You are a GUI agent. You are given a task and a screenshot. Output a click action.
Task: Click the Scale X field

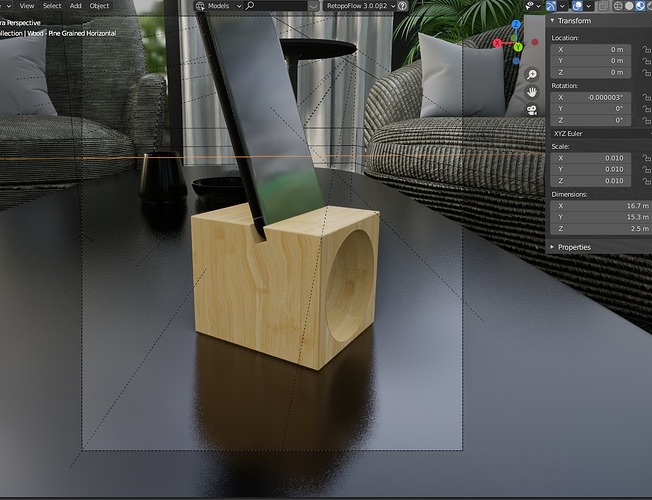tap(590, 158)
